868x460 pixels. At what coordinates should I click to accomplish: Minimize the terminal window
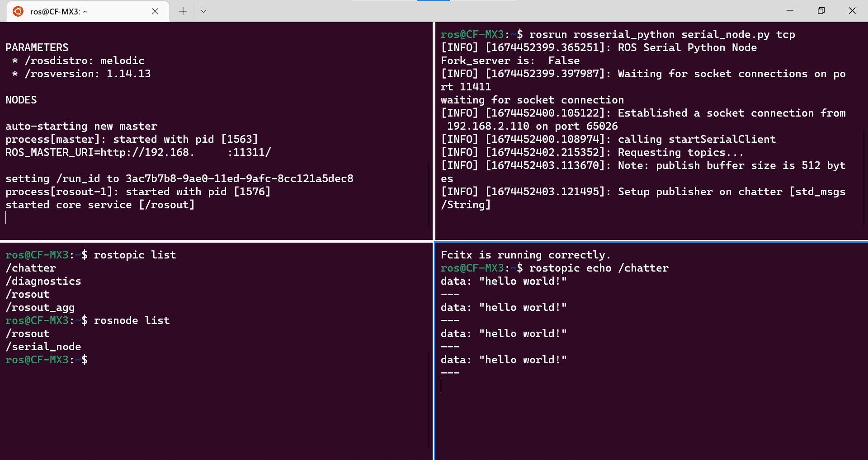[790, 10]
